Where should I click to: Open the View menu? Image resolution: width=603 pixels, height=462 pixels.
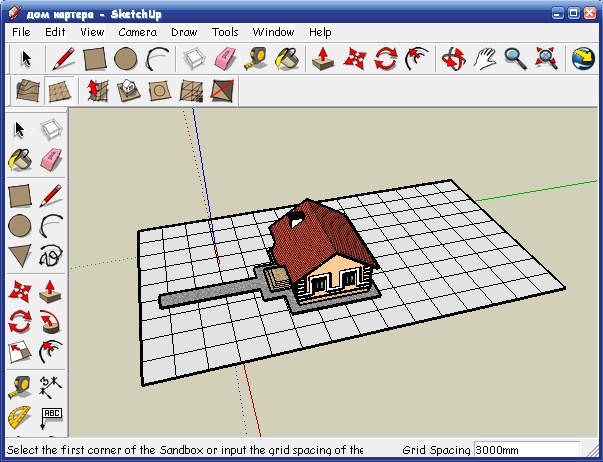92,32
